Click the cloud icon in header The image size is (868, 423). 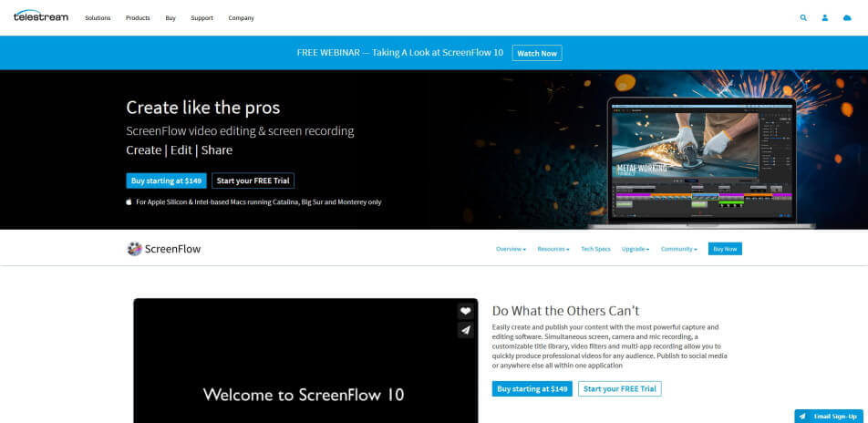click(847, 17)
